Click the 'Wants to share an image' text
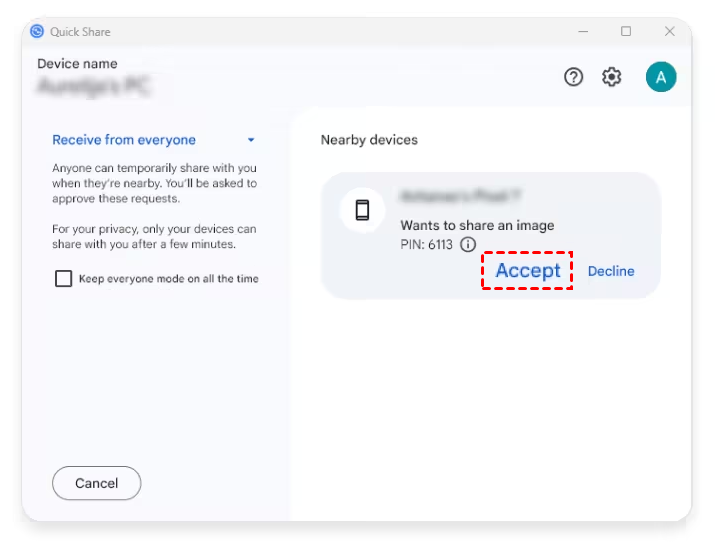The image size is (715, 544). coord(477,226)
